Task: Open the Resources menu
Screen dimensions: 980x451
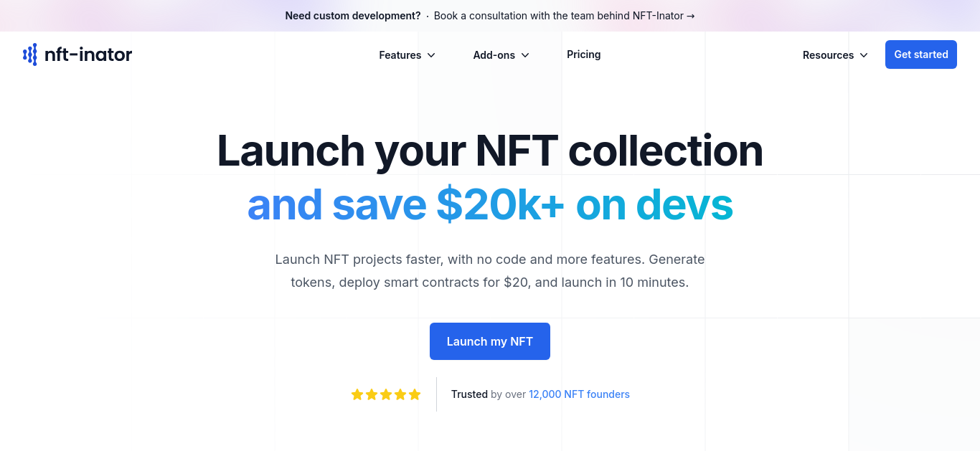Action: (836, 55)
